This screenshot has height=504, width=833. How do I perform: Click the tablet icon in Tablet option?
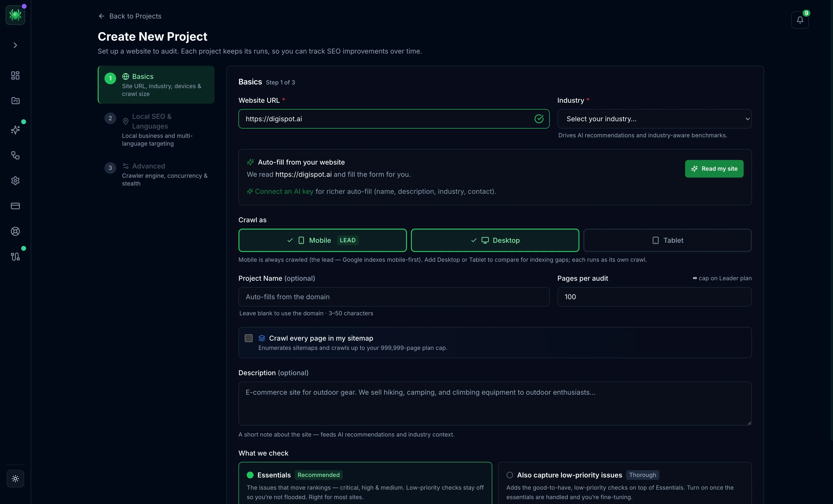(655, 240)
